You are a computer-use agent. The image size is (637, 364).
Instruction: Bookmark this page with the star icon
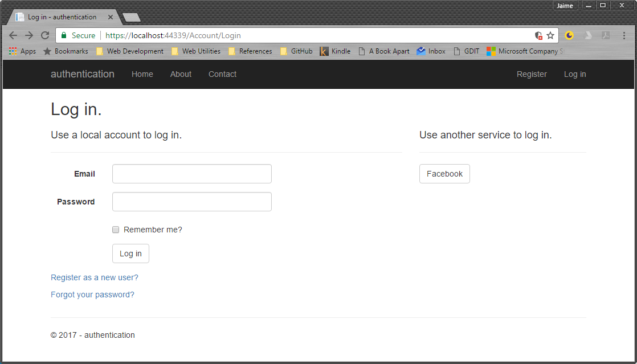tap(550, 35)
